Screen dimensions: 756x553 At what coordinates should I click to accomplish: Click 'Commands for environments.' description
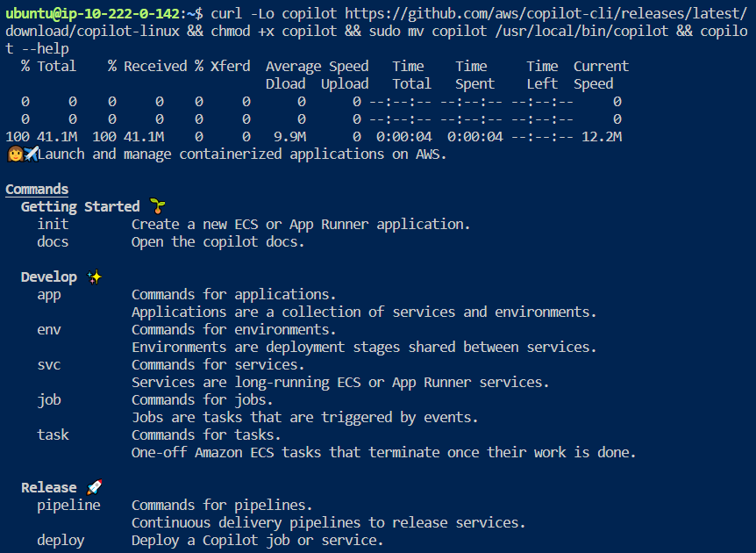click(234, 329)
